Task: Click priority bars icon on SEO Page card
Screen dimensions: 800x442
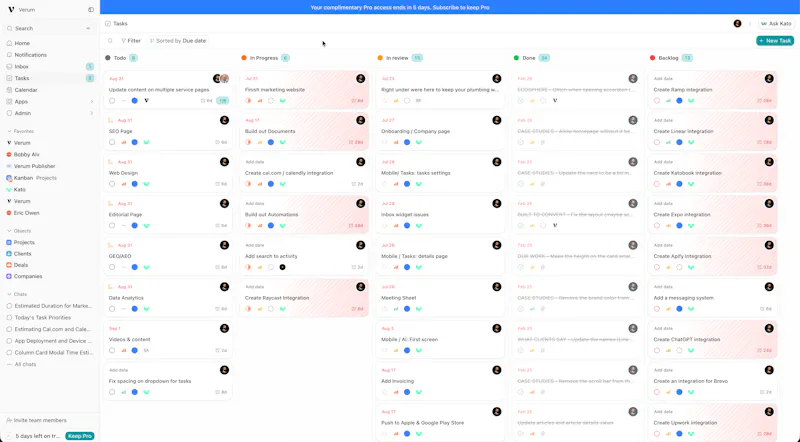Action: (x=123, y=142)
